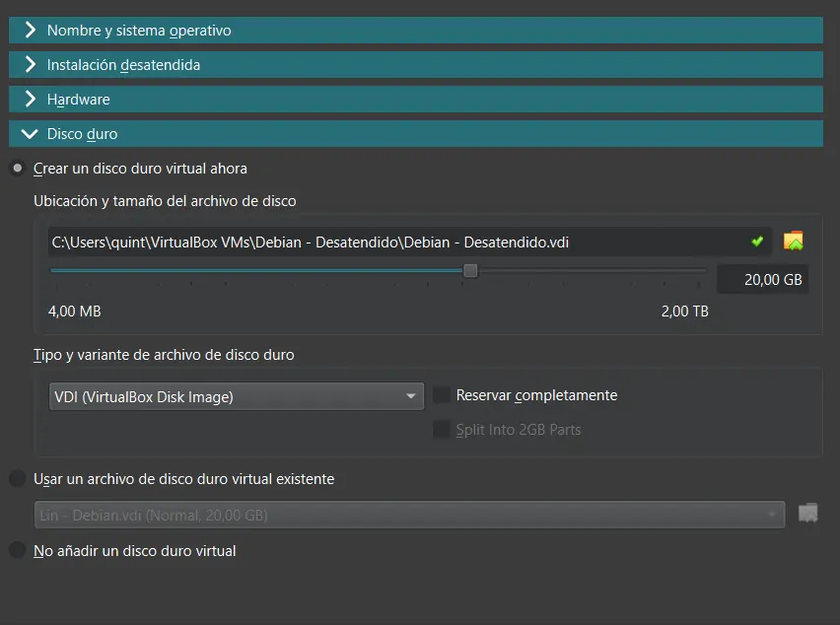Screen dimensions: 840x625
Task: Select Crear un disco duro virtual ahora
Action: point(18,169)
